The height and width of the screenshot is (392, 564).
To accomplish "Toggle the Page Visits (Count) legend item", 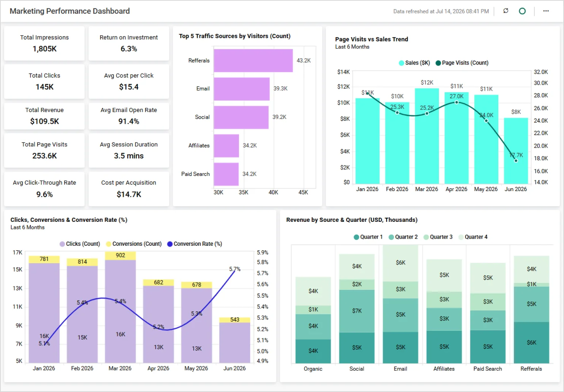I will pos(462,63).
